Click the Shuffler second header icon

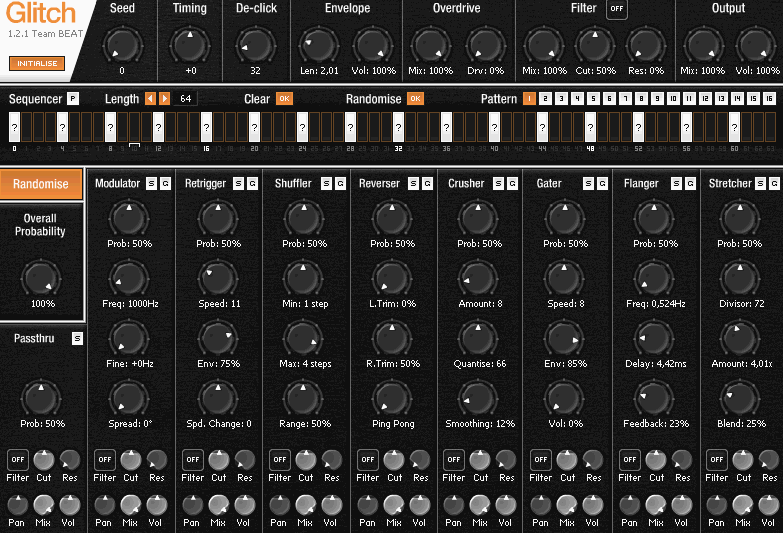(341, 184)
